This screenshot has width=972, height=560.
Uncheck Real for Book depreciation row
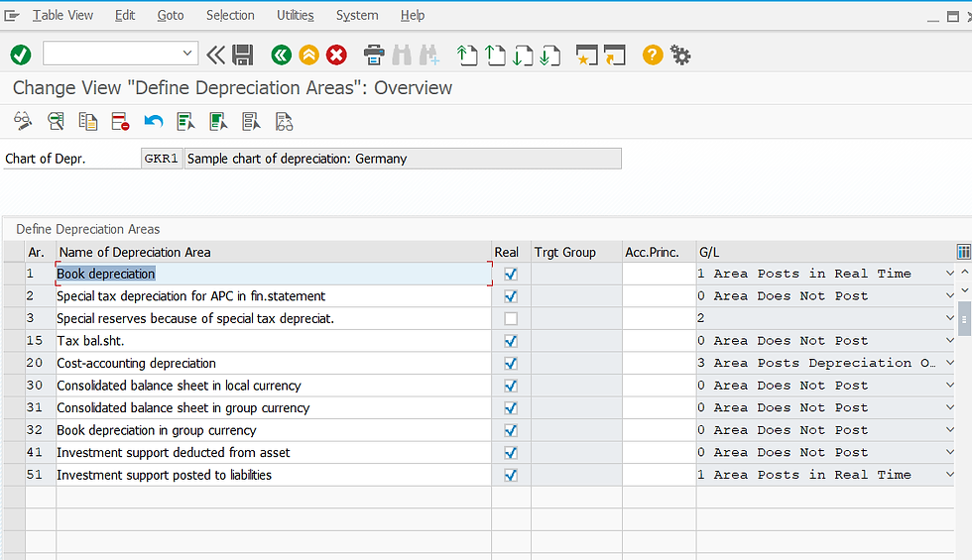511,274
